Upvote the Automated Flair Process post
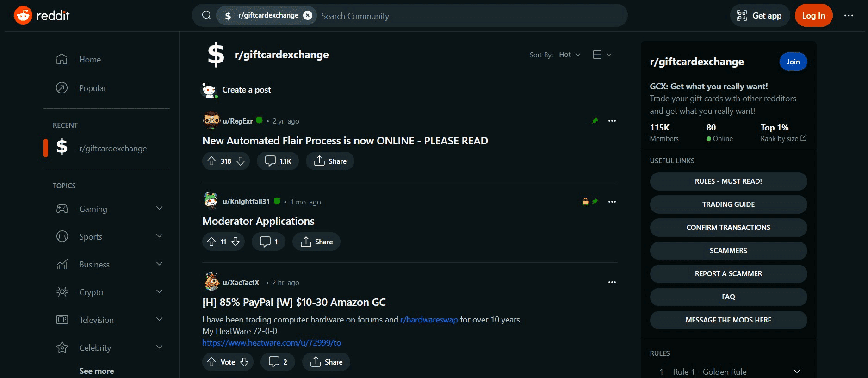Screen dimensions: 868x378 pos(211,161)
